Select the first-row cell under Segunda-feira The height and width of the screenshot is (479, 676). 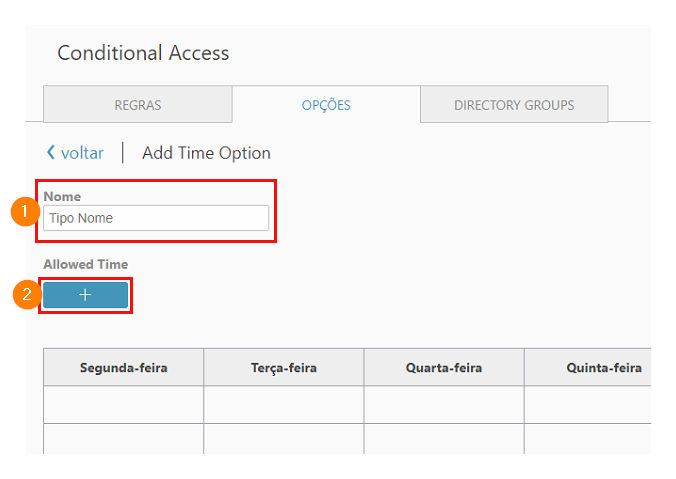click(123, 404)
